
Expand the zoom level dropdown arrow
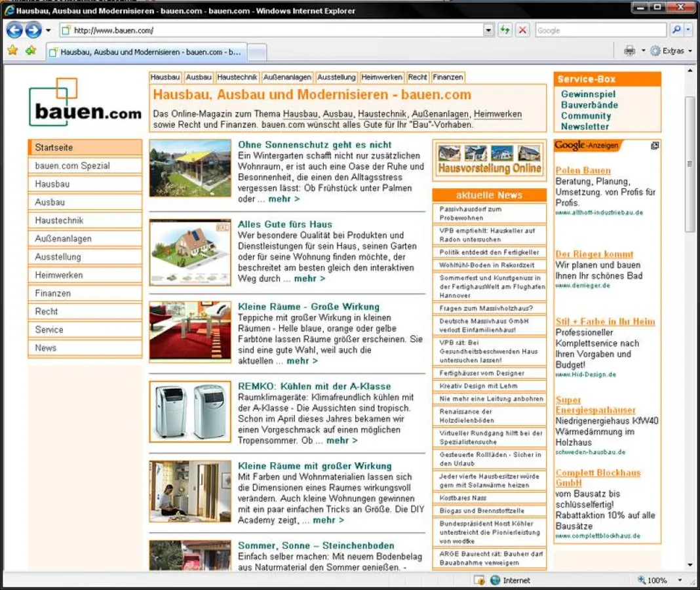pyautogui.click(x=680, y=580)
